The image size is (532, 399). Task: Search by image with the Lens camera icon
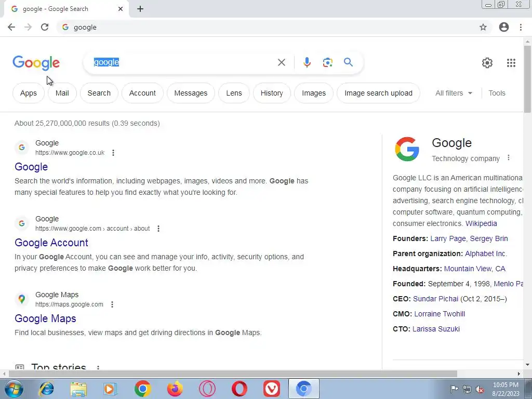(327, 62)
